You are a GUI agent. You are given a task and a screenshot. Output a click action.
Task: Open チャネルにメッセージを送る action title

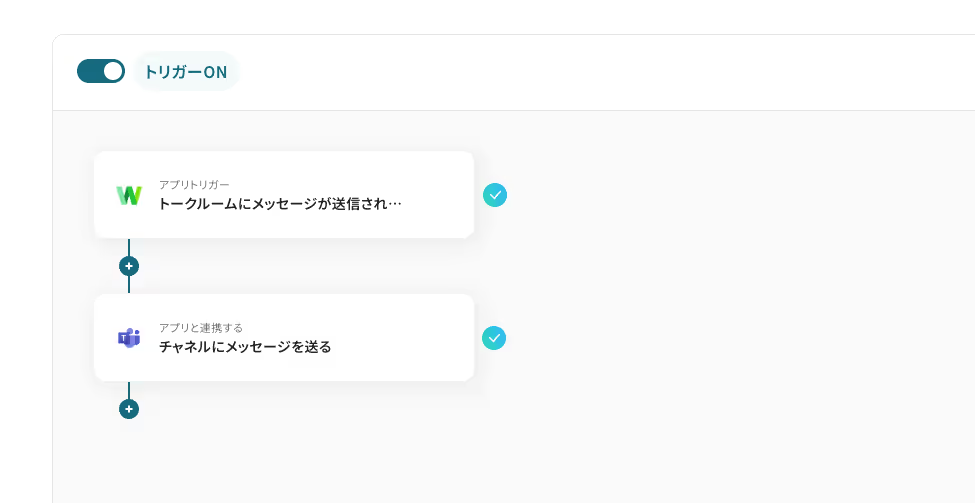tap(245, 347)
